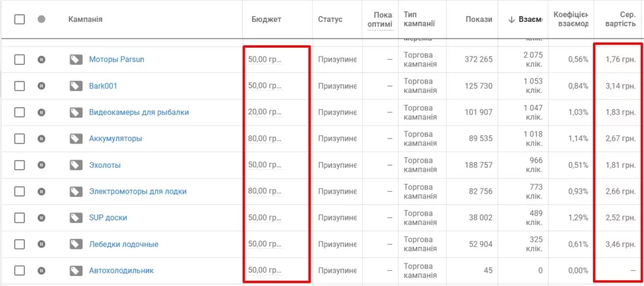Click the 1,29% interaction rate value
Screen dimensions: 644x286
579,218
